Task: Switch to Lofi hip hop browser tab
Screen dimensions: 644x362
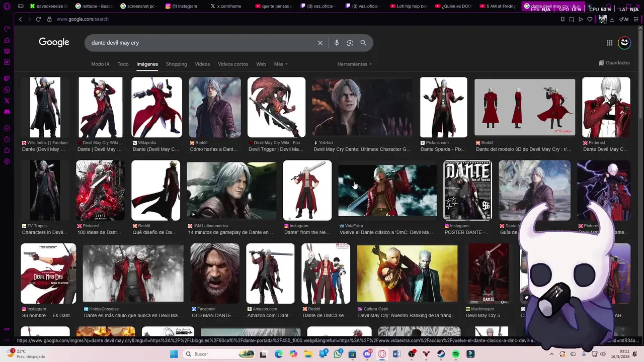Action: (409, 6)
